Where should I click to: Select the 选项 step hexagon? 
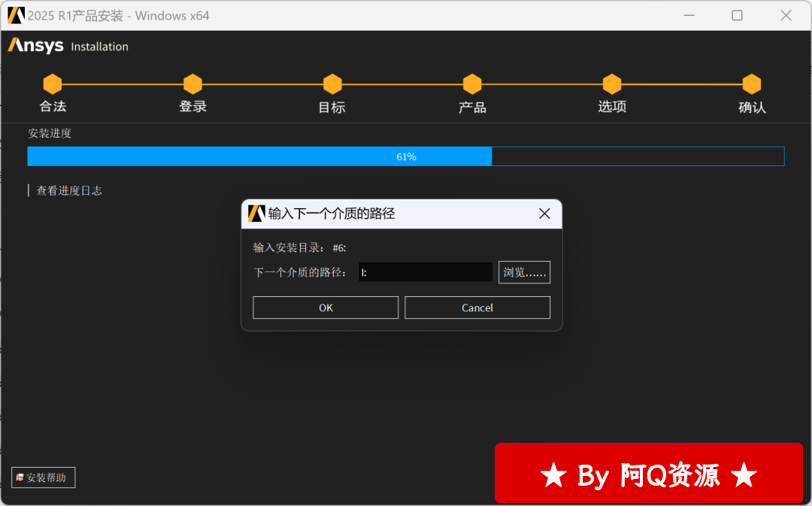(612, 84)
